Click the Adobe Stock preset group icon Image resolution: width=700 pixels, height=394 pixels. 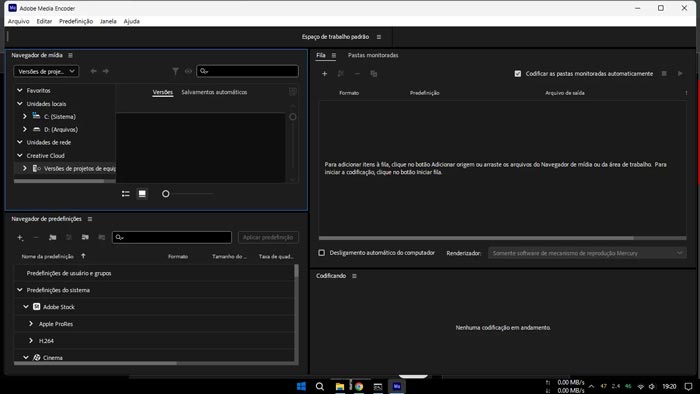point(37,307)
